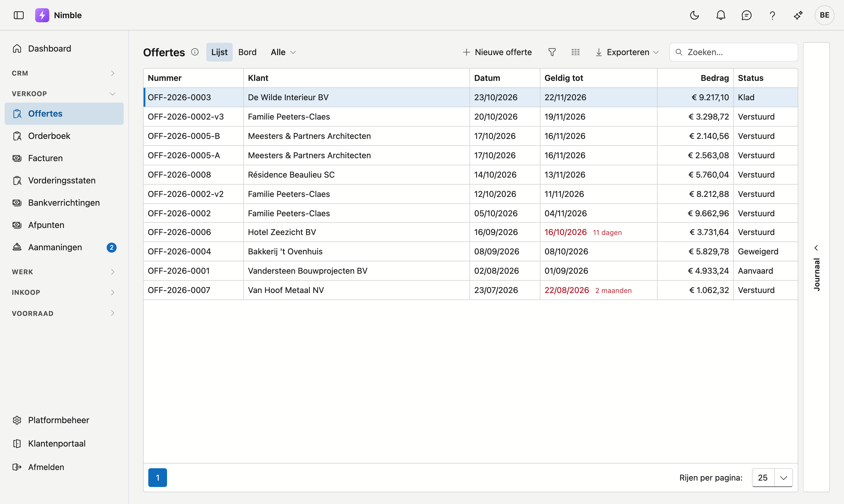
Task: Open column layout settings icon
Action: point(575,52)
